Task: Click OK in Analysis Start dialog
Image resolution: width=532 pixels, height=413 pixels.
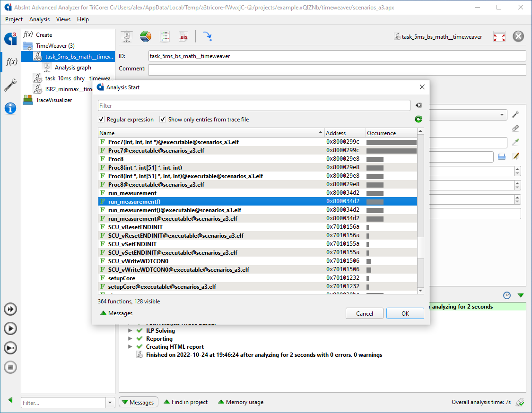Action: pyautogui.click(x=405, y=314)
